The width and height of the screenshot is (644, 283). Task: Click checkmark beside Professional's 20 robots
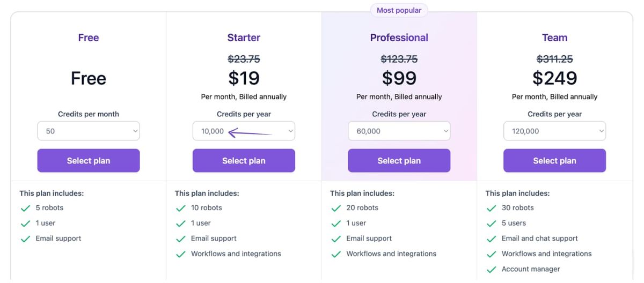[x=336, y=208]
